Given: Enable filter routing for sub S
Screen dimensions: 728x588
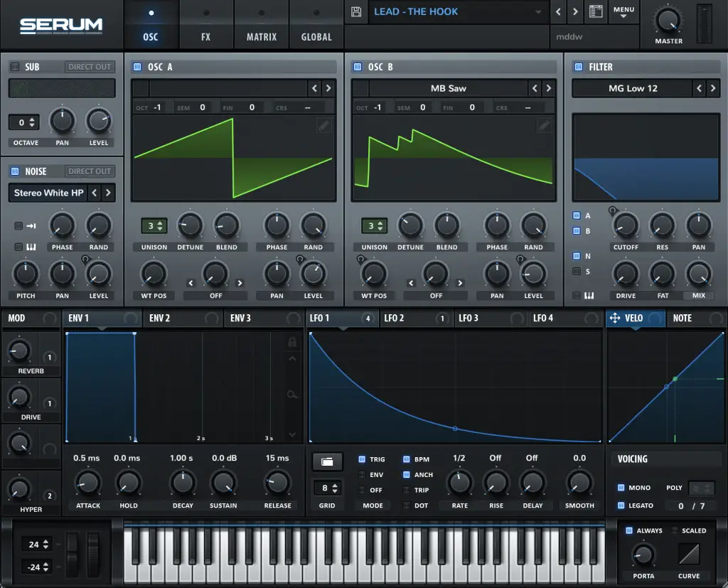Looking at the screenshot, I should [577, 271].
